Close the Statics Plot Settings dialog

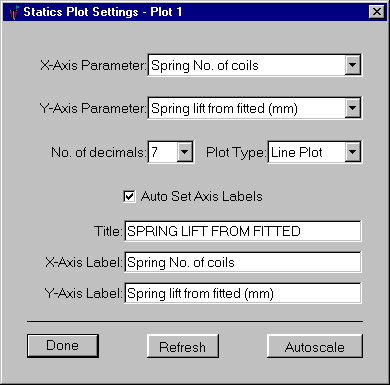[377, 12]
